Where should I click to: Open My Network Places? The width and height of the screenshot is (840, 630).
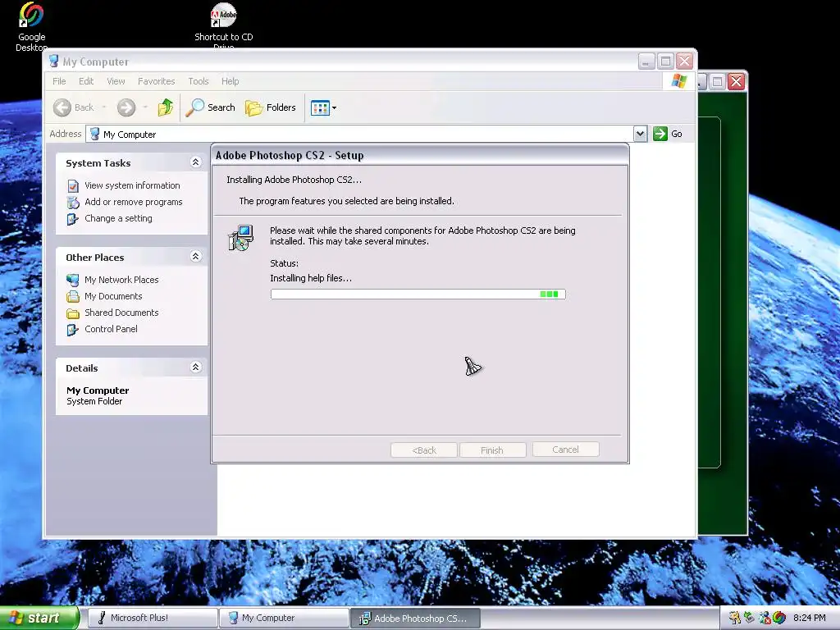121,280
